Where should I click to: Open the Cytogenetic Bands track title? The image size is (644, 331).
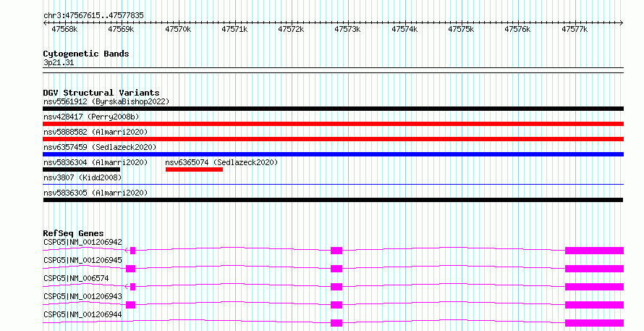pyautogui.click(x=86, y=54)
